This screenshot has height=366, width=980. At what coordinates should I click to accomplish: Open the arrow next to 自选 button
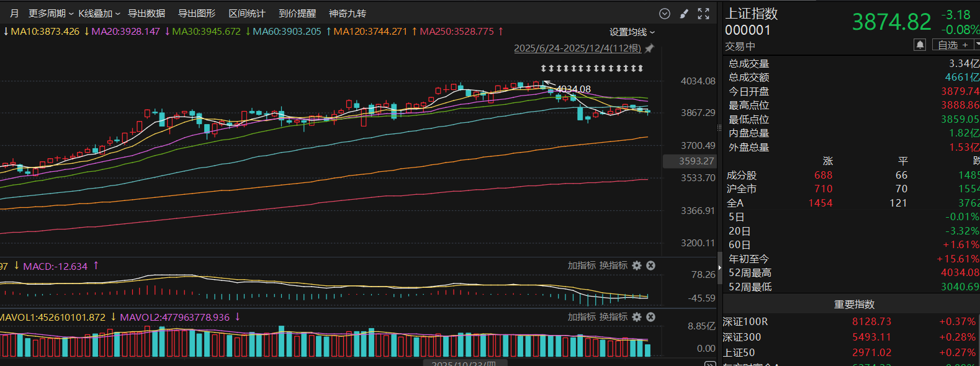976,45
